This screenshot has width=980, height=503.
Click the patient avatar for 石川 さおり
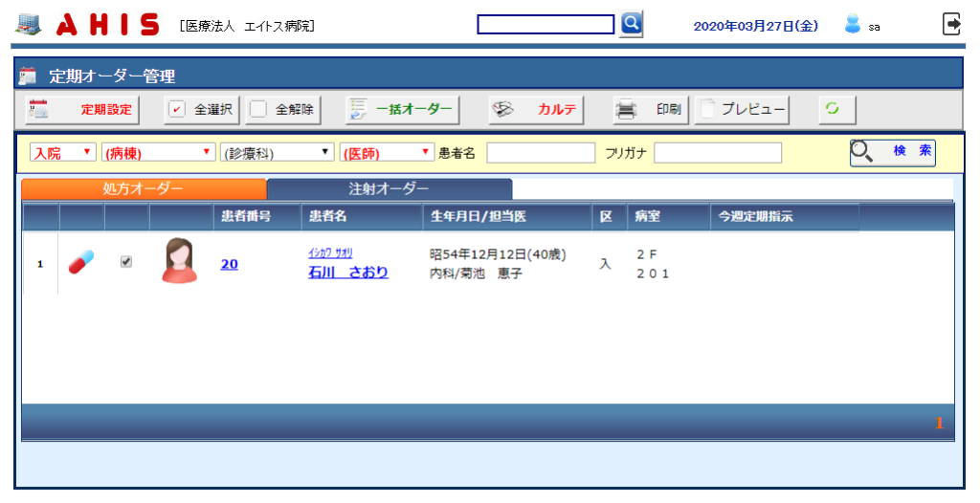click(179, 260)
